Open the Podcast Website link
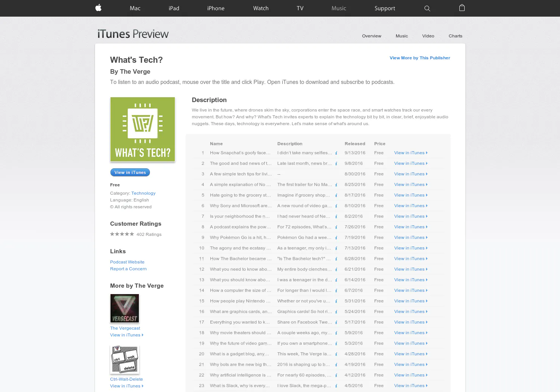The height and width of the screenshot is (392, 560). pos(127,262)
